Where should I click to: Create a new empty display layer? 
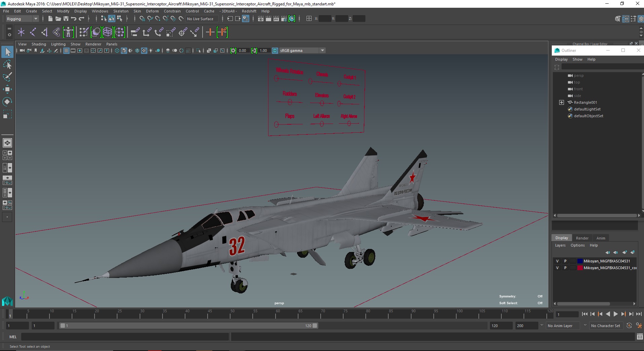[625, 252]
